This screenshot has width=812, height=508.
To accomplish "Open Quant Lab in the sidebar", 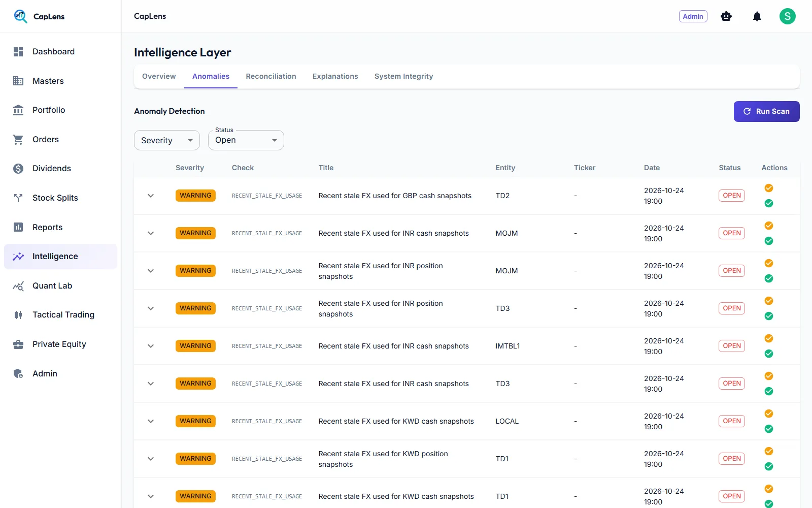I will point(60,285).
